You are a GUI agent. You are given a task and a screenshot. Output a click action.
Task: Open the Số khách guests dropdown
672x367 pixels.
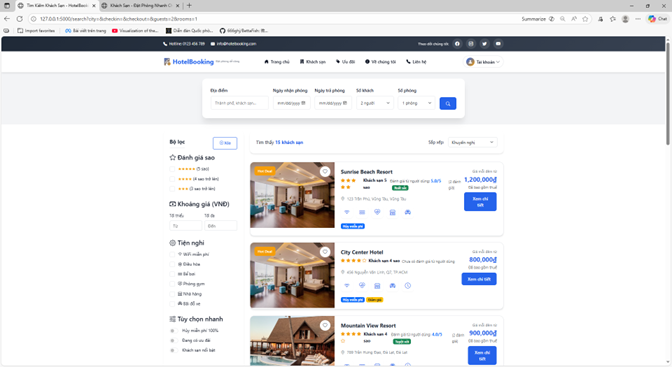click(375, 103)
